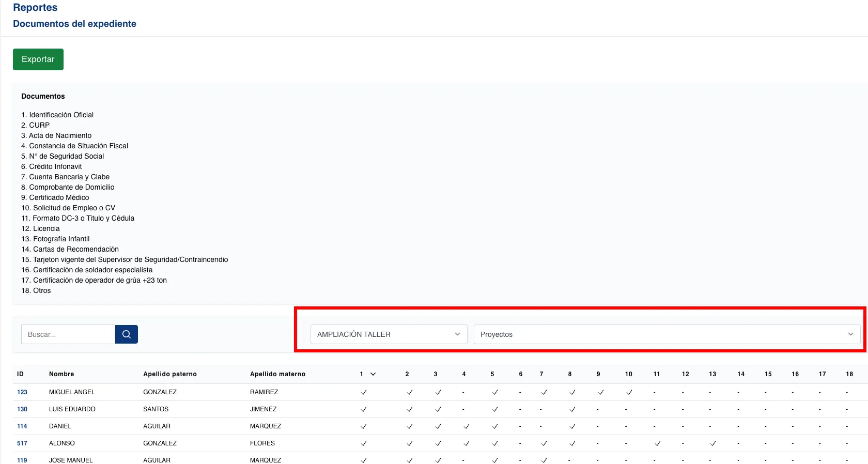This screenshot has width=868, height=464.
Task: Click employee ID 114 link
Action: pyautogui.click(x=22, y=426)
